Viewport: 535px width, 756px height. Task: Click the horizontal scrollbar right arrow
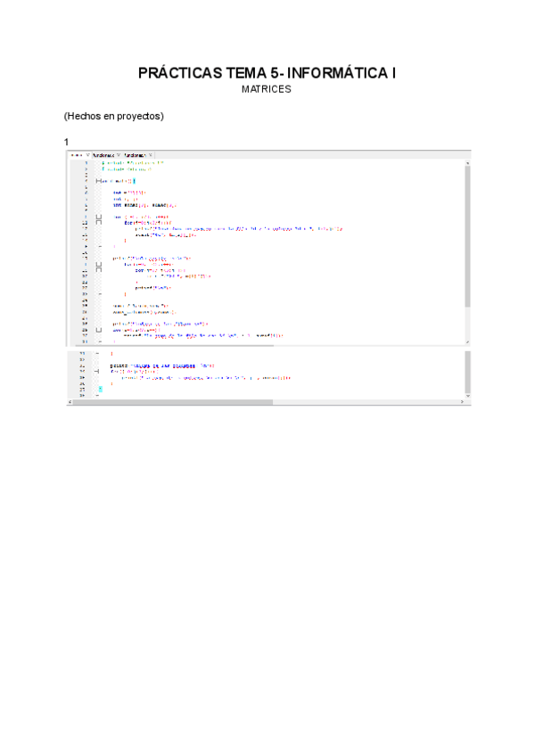tap(461, 403)
